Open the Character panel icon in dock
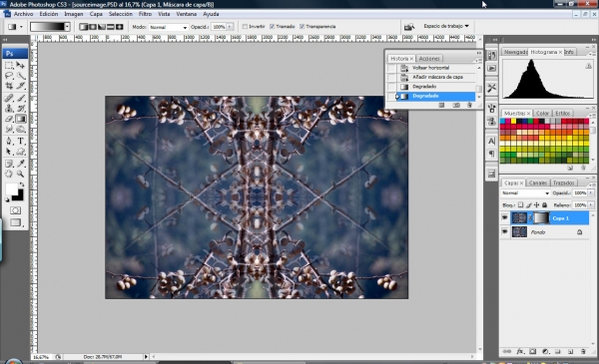Screen dimensions: 599x364 (x=491, y=142)
